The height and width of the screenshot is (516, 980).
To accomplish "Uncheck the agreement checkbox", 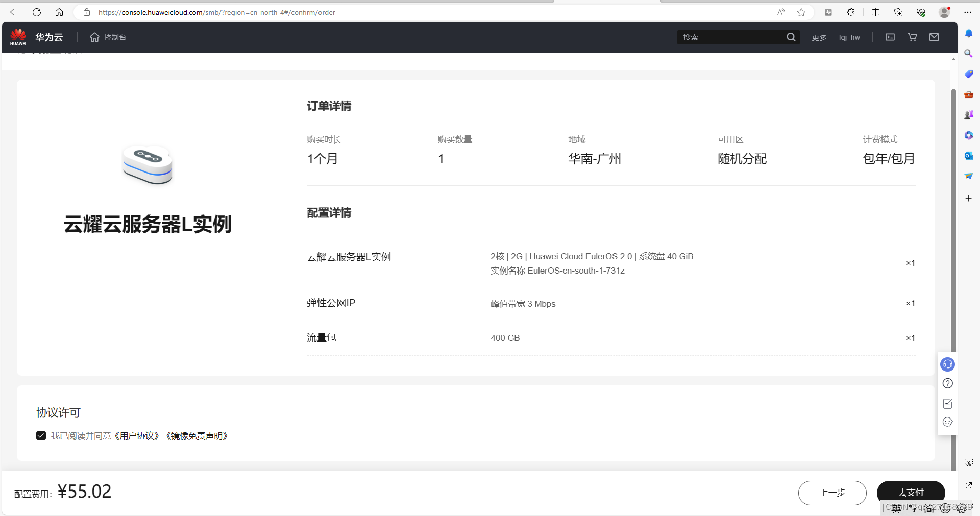I will click(x=41, y=436).
